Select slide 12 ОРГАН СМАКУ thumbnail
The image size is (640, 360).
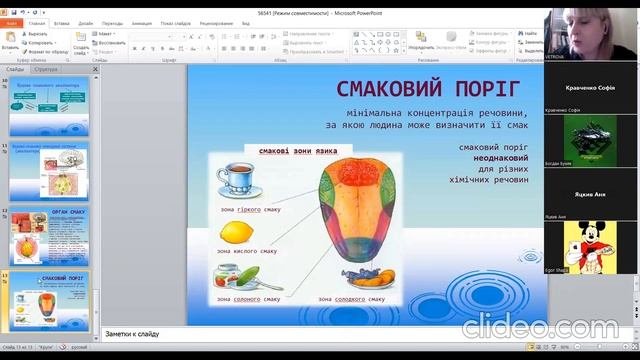click(49, 236)
